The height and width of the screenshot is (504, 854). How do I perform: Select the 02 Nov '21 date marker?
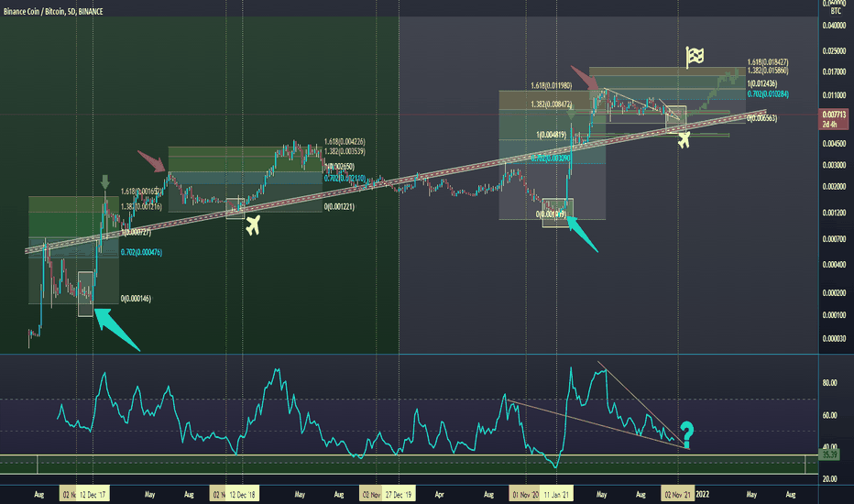coord(677,494)
